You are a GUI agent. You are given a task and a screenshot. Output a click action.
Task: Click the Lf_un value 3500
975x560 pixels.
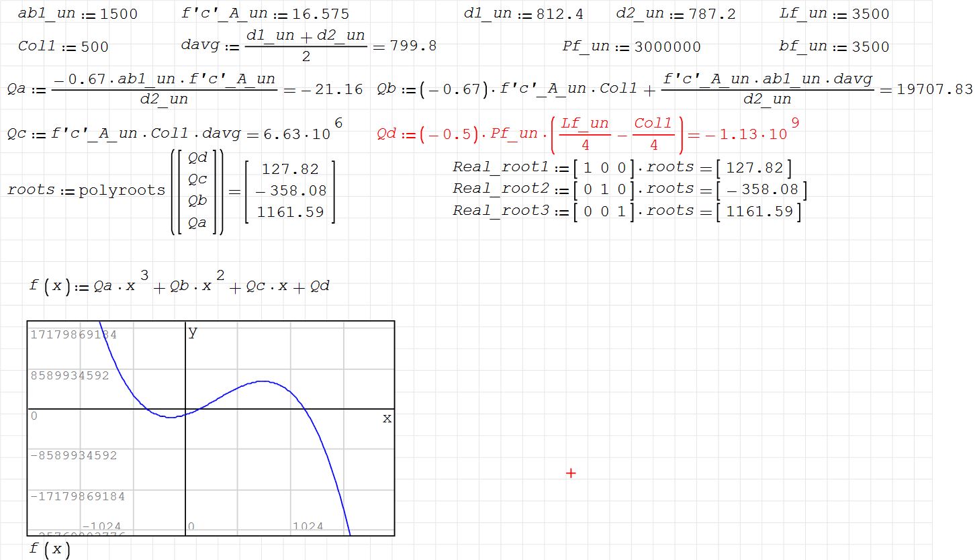pyautogui.click(x=870, y=14)
